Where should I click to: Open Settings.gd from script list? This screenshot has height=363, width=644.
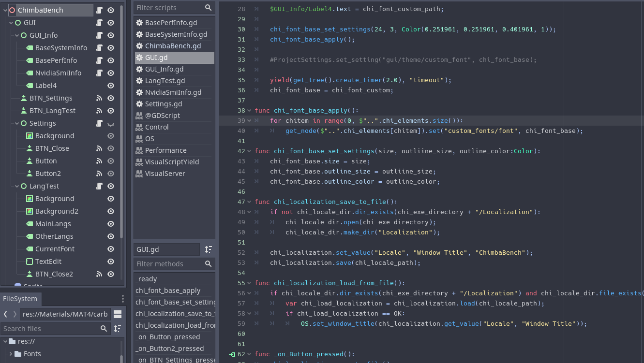click(x=174, y=104)
